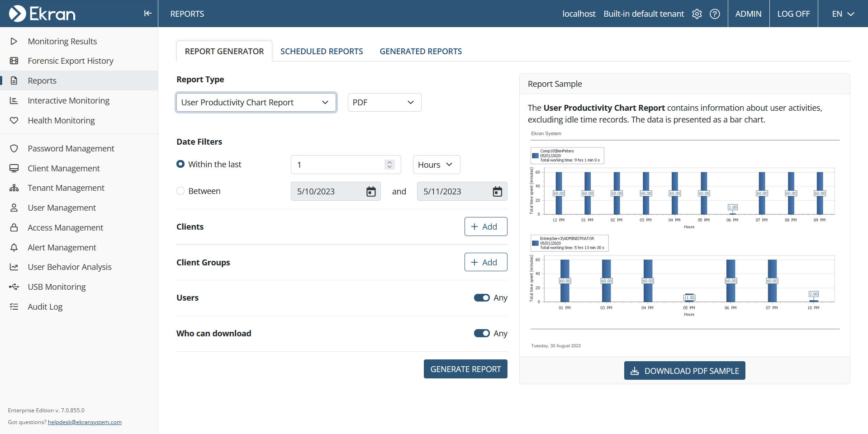
Task: Open the Hours time unit dropdown
Action: pyautogui.click(x=436, y=165)
